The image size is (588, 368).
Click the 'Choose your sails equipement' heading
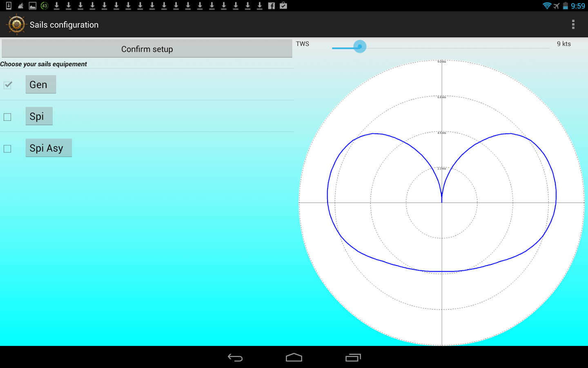point(43,64)
